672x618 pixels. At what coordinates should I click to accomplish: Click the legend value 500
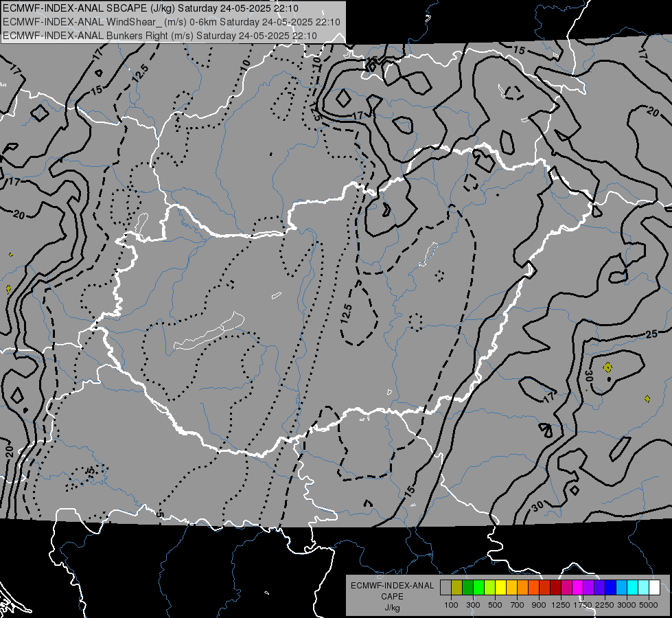coord(495,605)
